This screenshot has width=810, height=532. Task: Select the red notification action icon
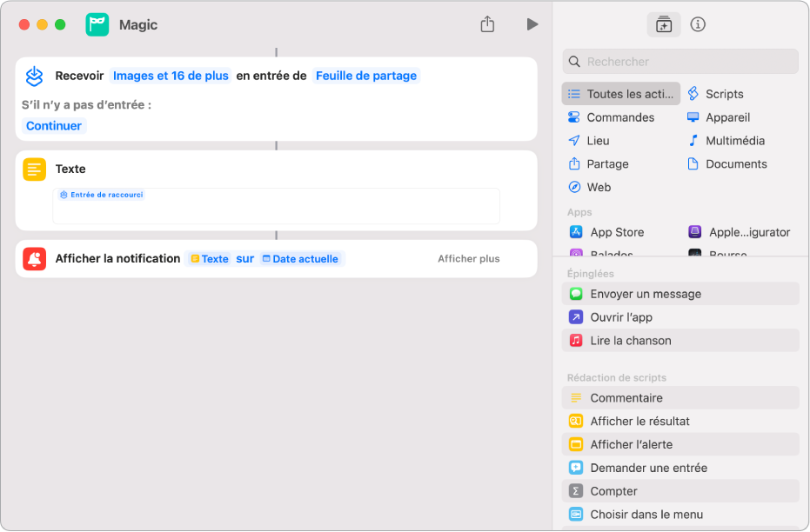pos(35,259)
